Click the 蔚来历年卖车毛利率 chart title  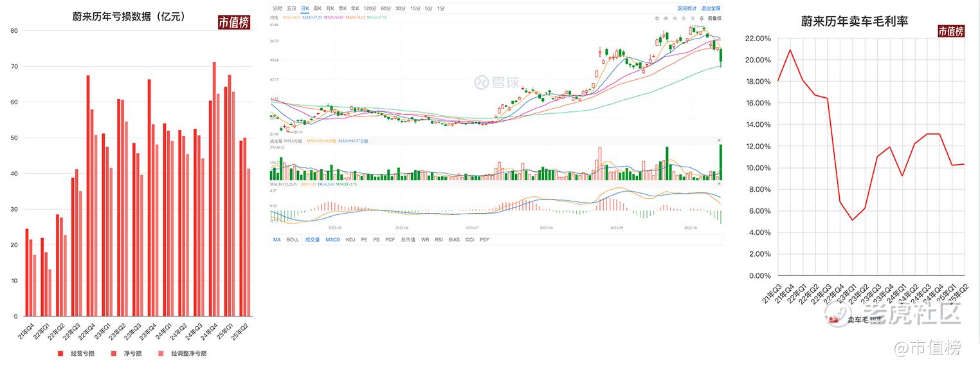click(854, 21)
